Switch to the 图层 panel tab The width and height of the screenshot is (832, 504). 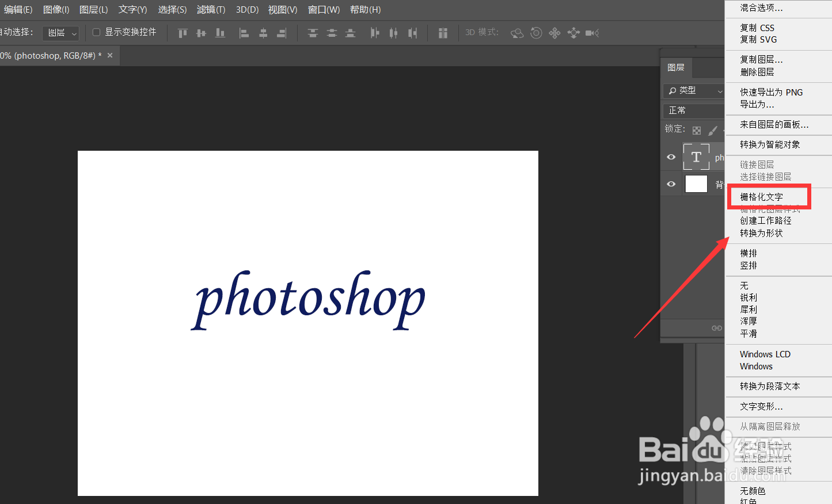[x=676, y=68]
